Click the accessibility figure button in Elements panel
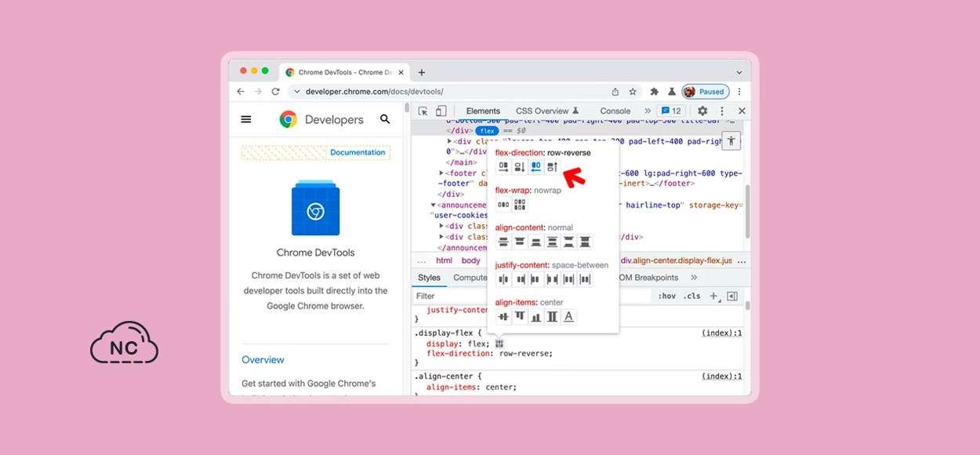980x455 pixels. 731,141
